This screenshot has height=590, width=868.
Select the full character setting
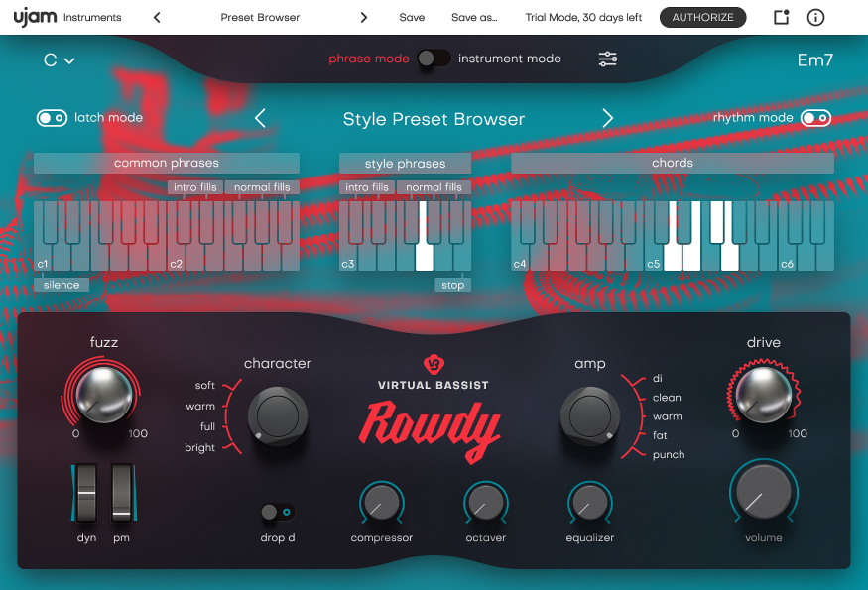207,426
